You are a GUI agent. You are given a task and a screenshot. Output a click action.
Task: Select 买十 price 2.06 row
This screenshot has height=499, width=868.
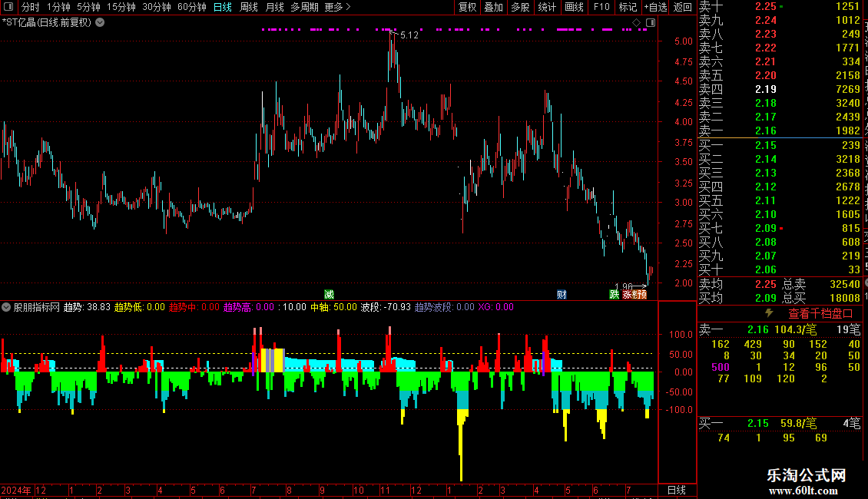click(780, 270)
